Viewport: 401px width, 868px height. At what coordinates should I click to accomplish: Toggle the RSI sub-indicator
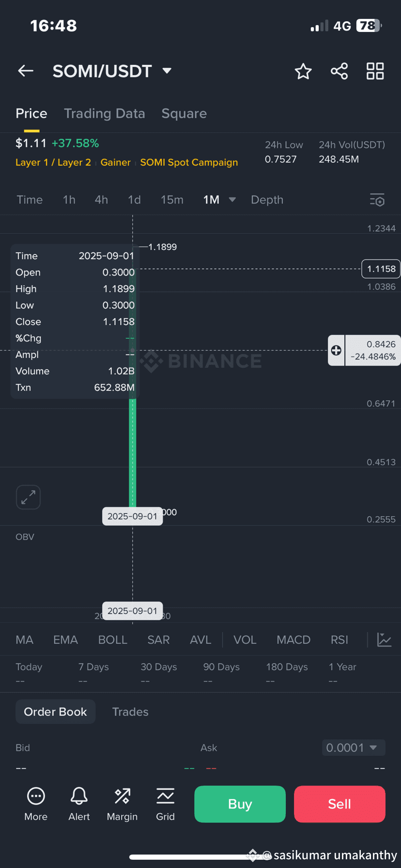tap(339, 640)
